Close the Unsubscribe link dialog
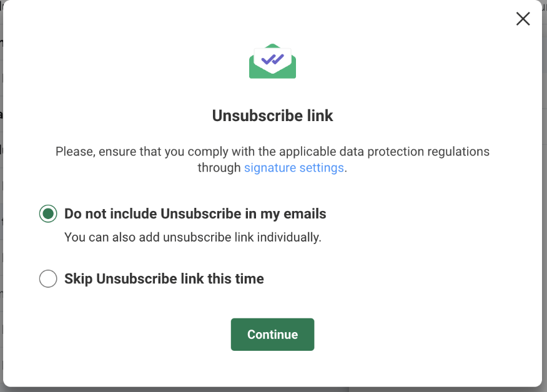 [x=523, y=19]
